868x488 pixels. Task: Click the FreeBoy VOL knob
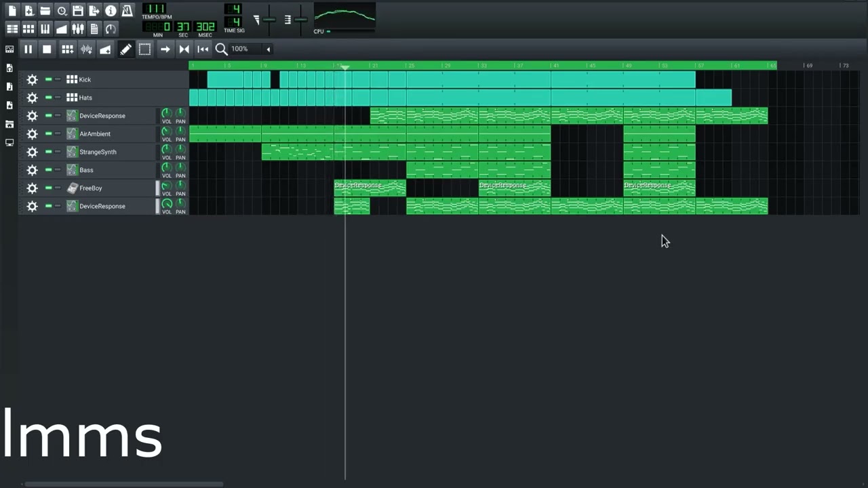166,186
